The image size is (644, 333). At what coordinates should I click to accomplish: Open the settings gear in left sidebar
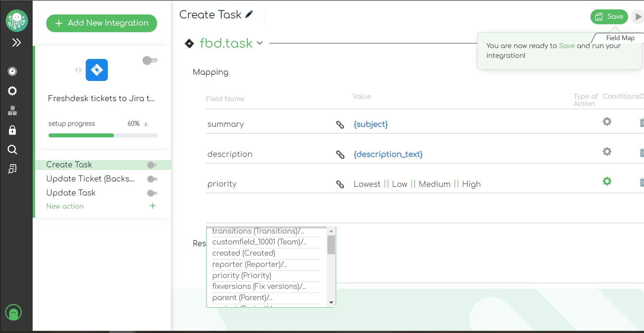[x=12, y=91]
